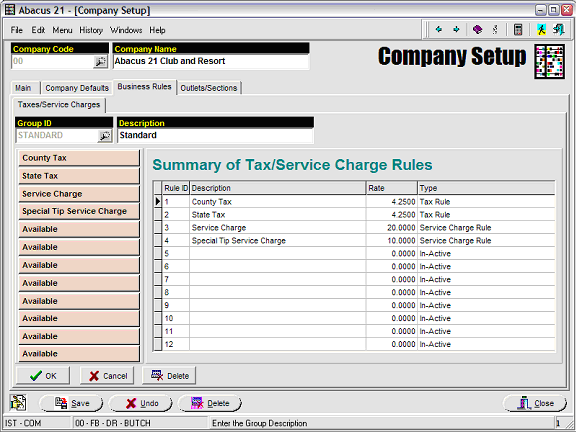The height and width of the screenshot is (432, 576).
Task: Click the back arrow toolbar icon
Action: click(x=439, y=29)
